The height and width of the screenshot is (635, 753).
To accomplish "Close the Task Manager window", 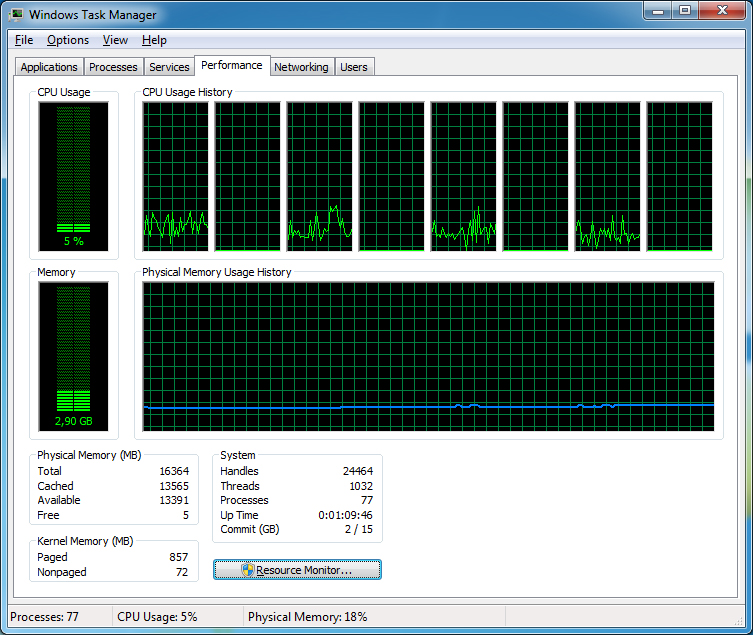I will [722, 11].
